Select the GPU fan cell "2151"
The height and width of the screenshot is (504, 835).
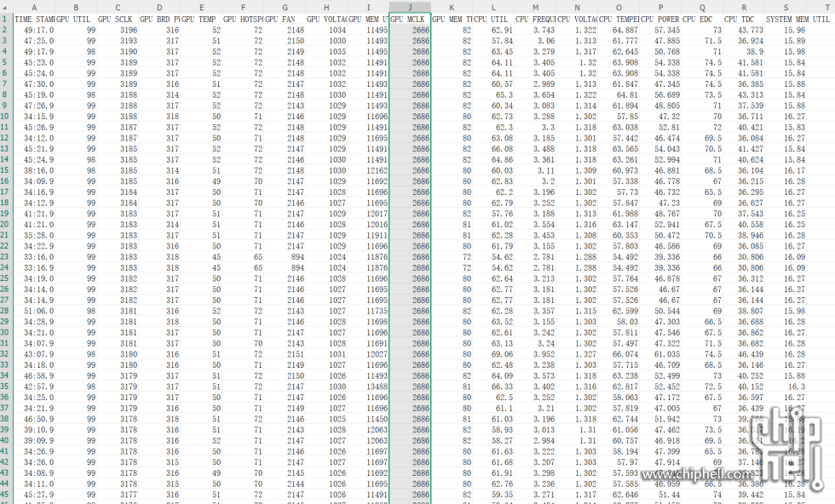285,354
